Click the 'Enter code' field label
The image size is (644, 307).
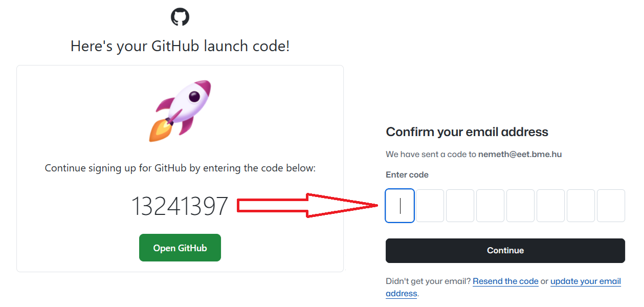click(407, 174)
